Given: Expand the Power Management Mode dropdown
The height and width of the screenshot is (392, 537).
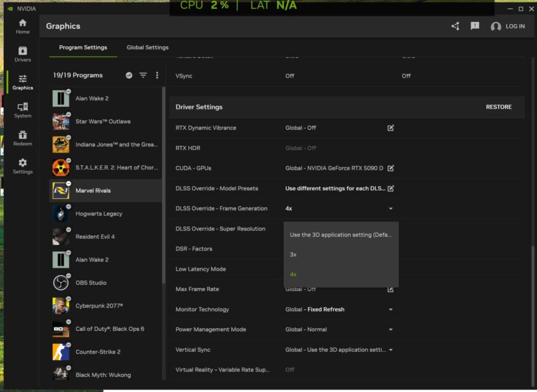Looking at the screenshot, I should [390, 330].
